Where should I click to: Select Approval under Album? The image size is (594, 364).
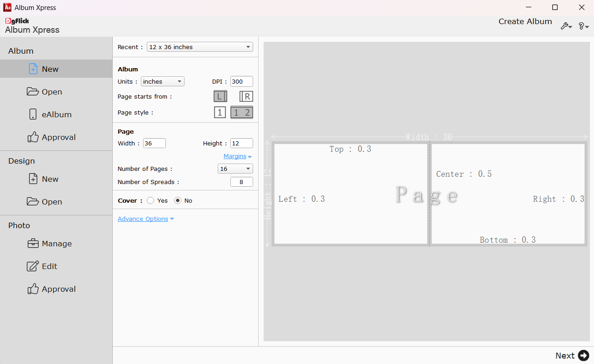56,137
